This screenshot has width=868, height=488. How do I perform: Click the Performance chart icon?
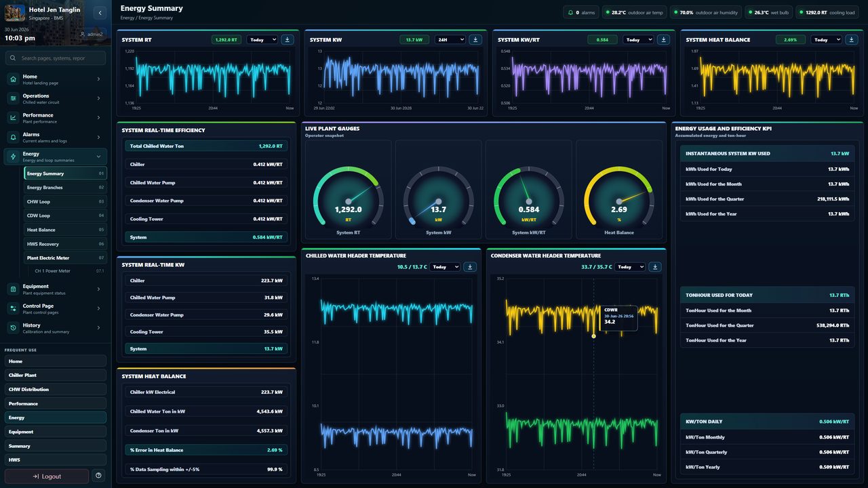tap(14, 118)
